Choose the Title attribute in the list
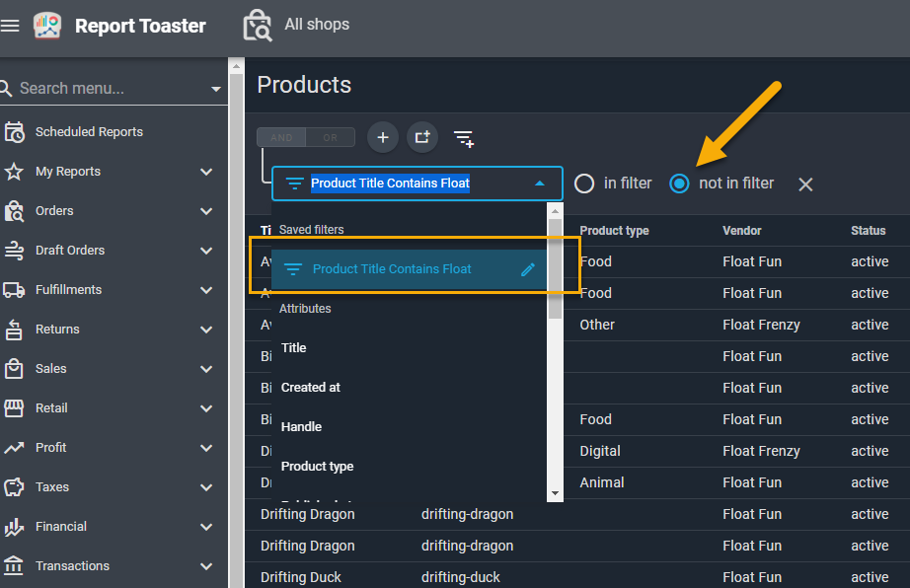 [294, 348]
